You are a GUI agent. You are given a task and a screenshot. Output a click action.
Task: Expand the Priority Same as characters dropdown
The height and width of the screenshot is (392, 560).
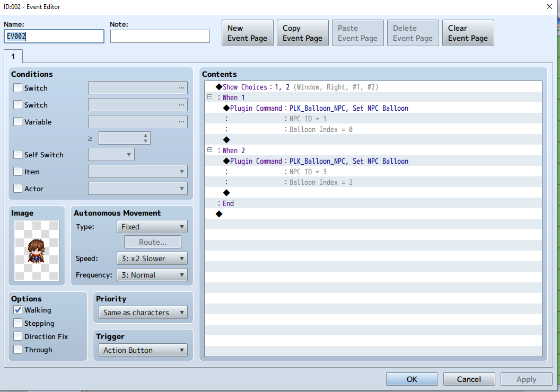pos(143,313)
